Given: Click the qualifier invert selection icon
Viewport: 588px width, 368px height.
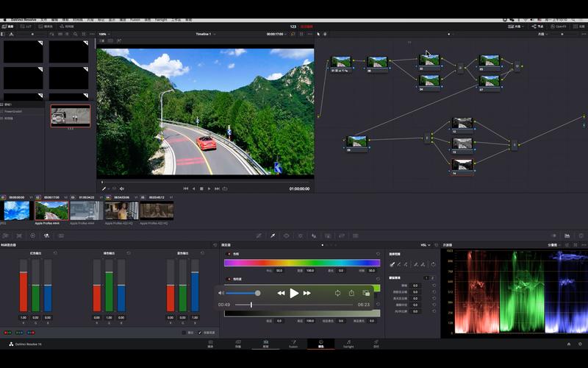Looking at the screenshot, I should tap(433, 264).
